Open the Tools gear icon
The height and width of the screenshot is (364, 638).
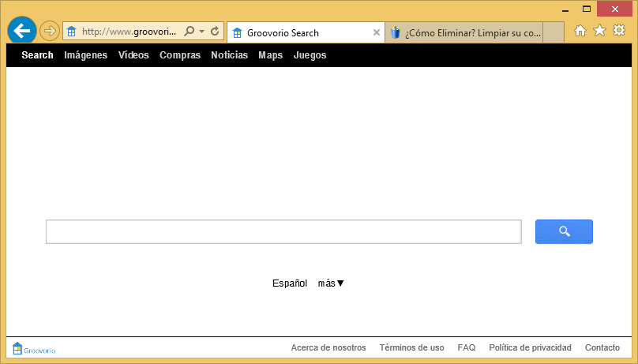(x=619, y=30)
